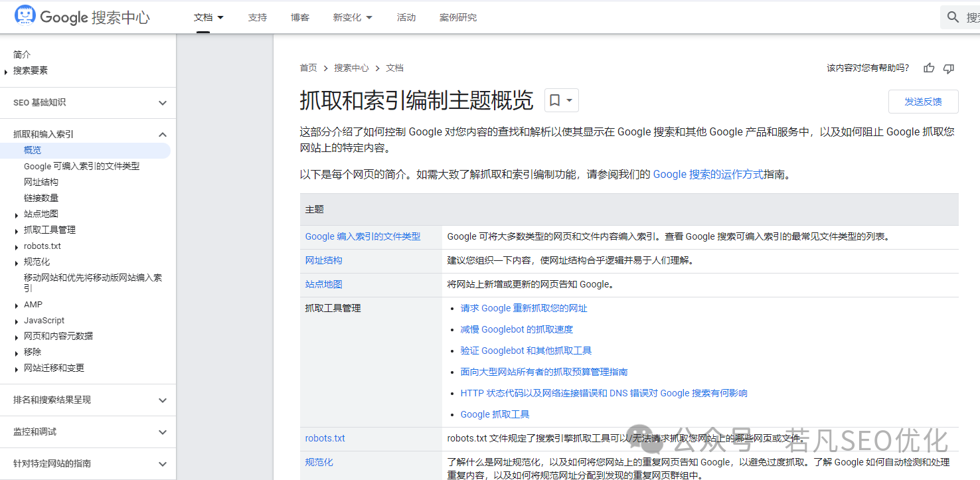The height and width of the screenshot is (480, 980).
Task: Click the 首页 breadcrumb link
Action: tap(308, 68)
